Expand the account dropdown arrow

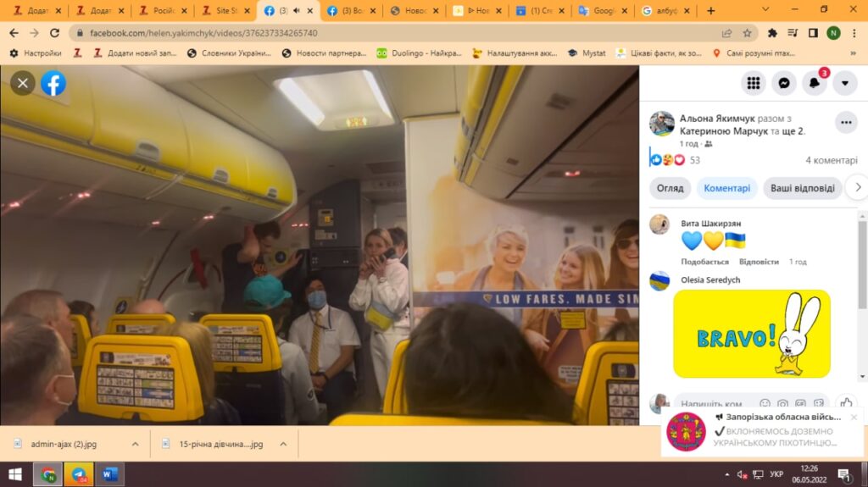844,83
